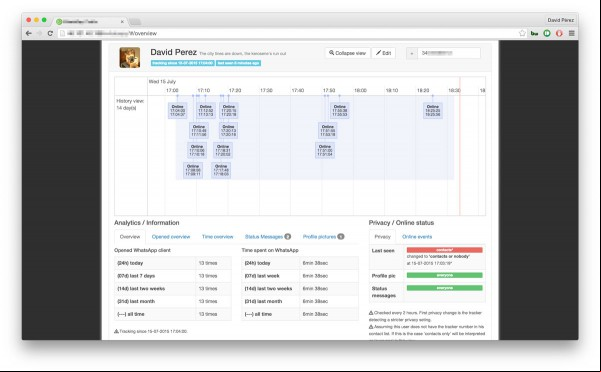Screen dimensions: 601x372
Task: Bookmark page with the star icon
Action: (x=522, y=33)
